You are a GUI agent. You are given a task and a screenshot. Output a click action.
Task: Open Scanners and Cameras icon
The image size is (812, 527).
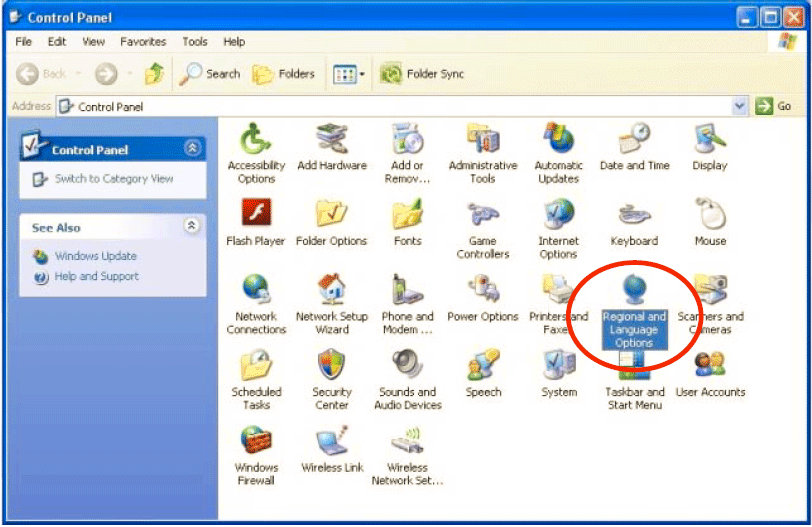click(712, 290)
